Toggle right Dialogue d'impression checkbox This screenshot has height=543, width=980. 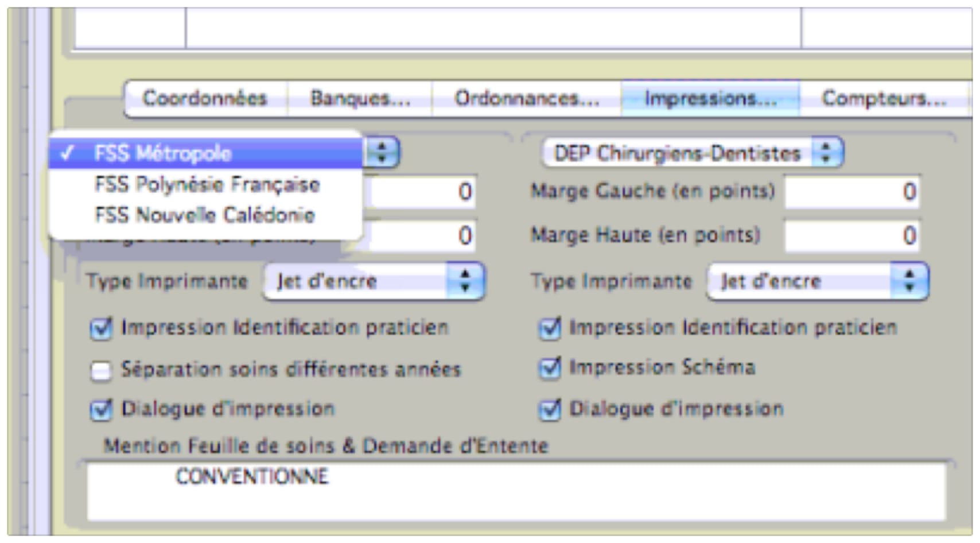(x=550, y=410)
